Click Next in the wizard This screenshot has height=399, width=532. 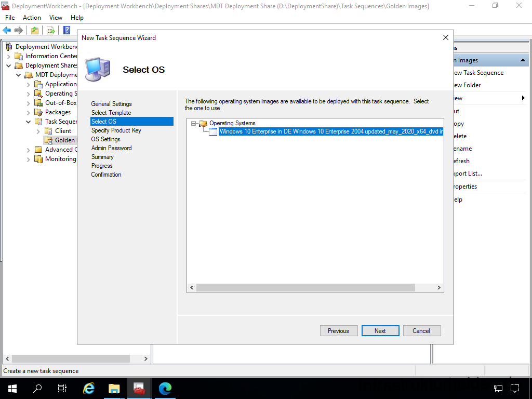[x=380, y=331]
